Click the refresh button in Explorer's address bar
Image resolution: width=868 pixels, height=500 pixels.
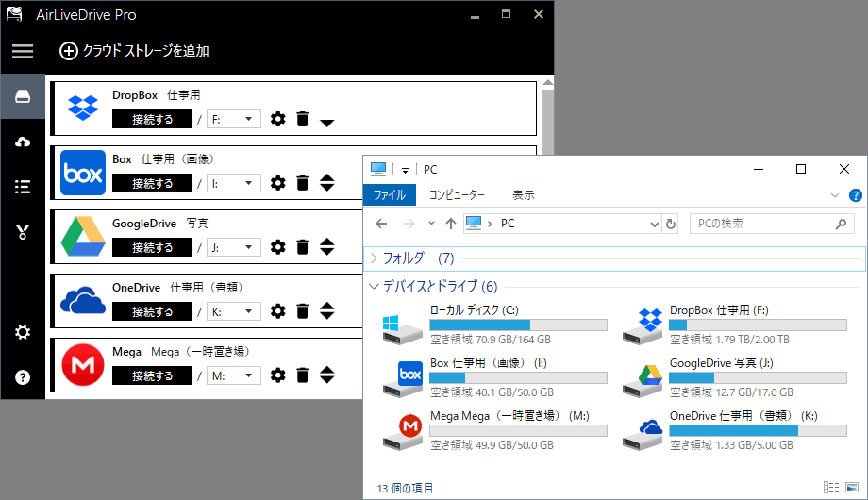click(x=671, y=224)
